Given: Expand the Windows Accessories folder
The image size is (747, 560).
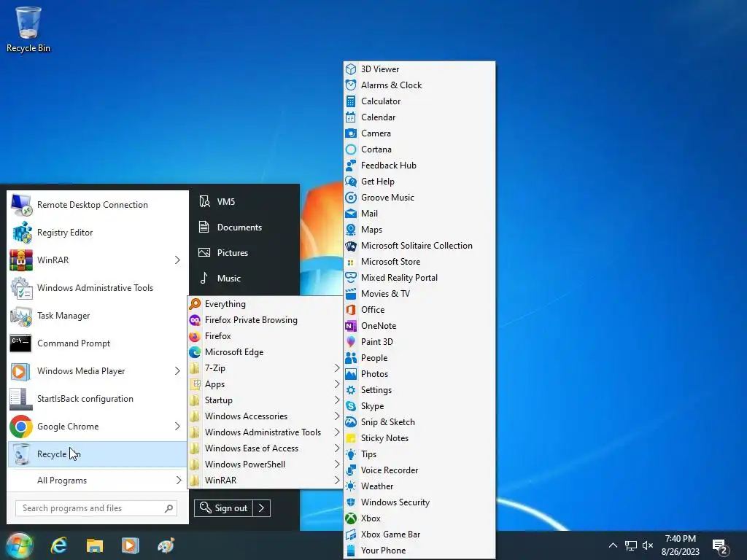Looking at the screenshot, I should pos(265,416).
